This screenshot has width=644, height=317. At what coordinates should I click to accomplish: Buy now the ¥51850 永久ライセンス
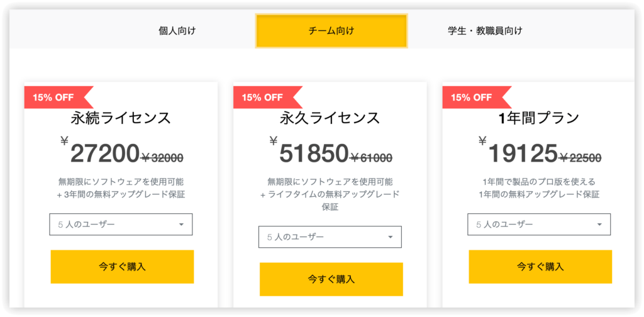point(331,279)
